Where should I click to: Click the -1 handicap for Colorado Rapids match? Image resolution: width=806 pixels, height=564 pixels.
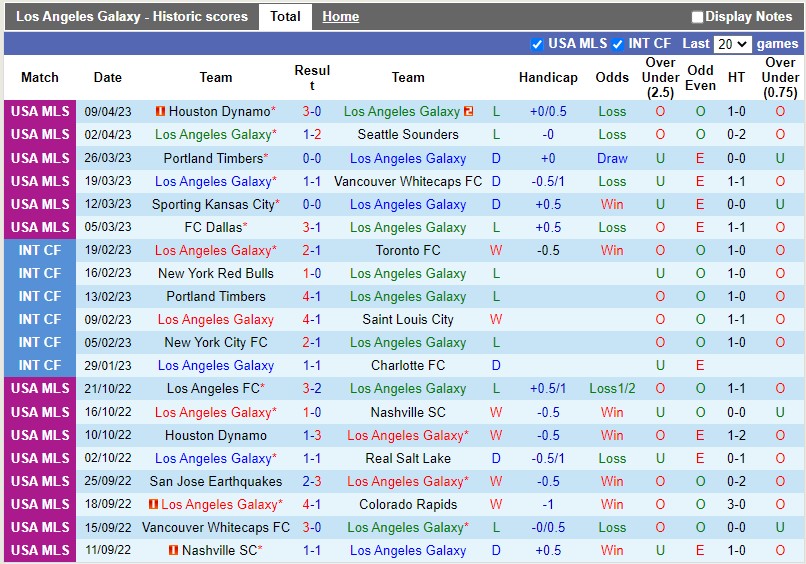pyautogui.click(x=548, y=504)
